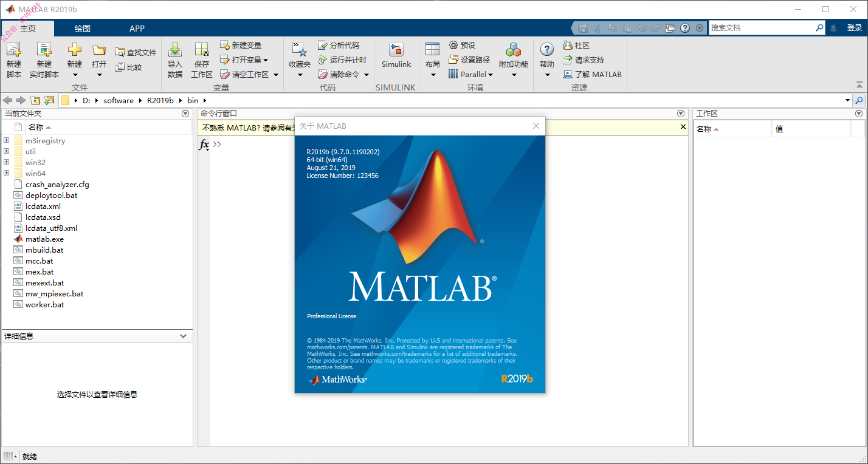Switch to the APP tab
The image size is (868, 464).
click(x=137, y=29)
